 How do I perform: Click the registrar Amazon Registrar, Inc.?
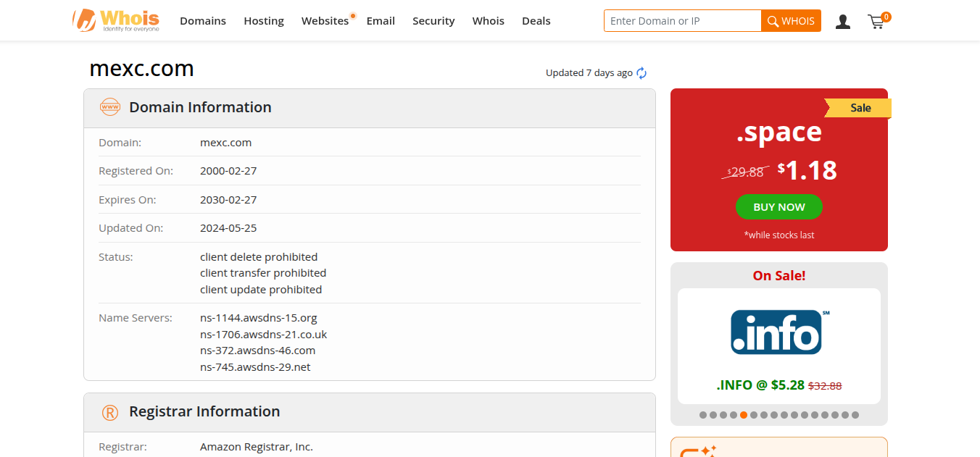(257, 447)
